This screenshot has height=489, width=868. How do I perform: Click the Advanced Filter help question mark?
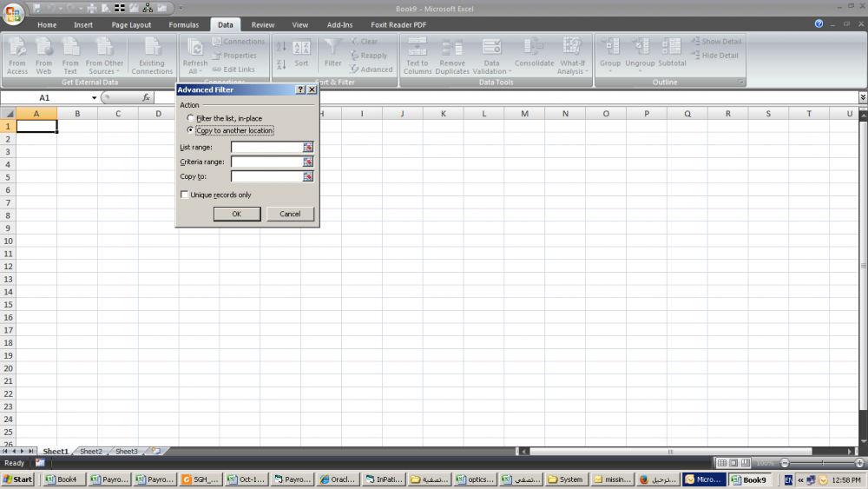pyautogui.click(x=299, y=89)
